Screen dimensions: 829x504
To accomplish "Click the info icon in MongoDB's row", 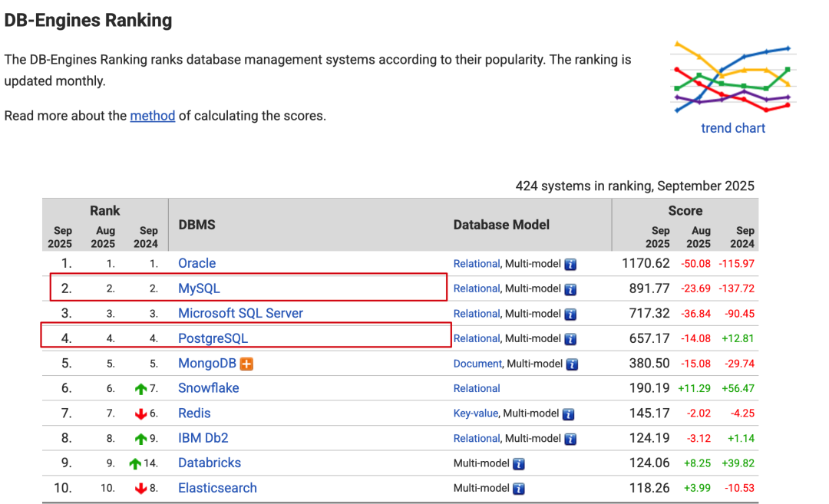I will click(x=572, y=364).
